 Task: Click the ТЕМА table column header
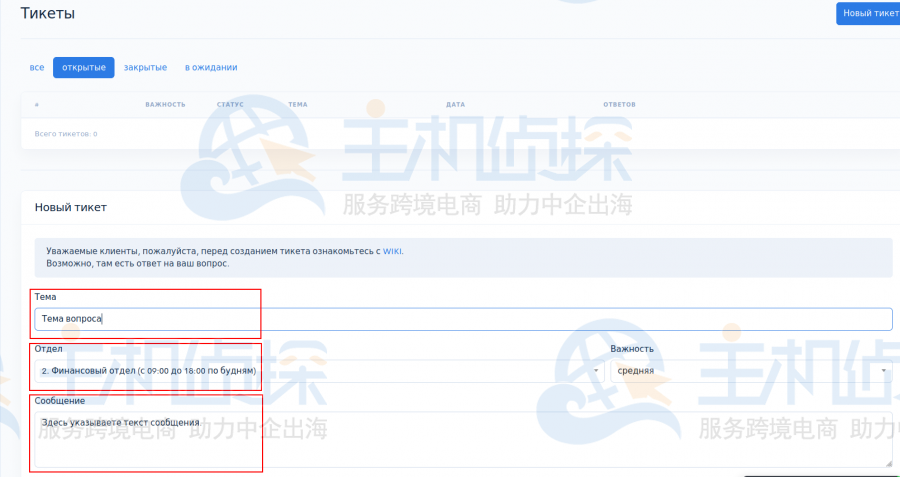point(297,104)
